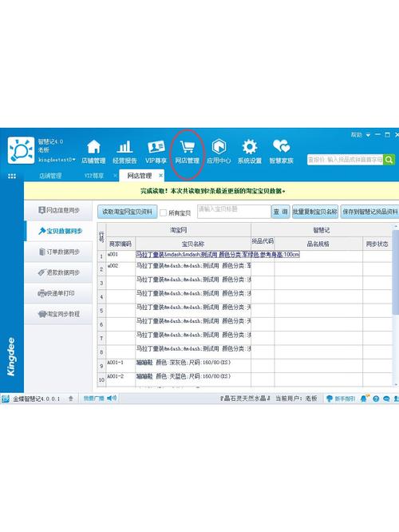
Task: Expand the kingdeetest0 account dropdown
Action: pyautogui.click(x=73, y=160)
